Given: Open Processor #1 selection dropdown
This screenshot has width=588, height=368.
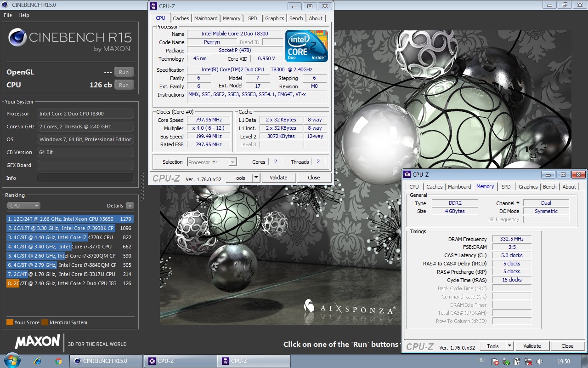Looking at the screenshot, I should click(212, 162).
